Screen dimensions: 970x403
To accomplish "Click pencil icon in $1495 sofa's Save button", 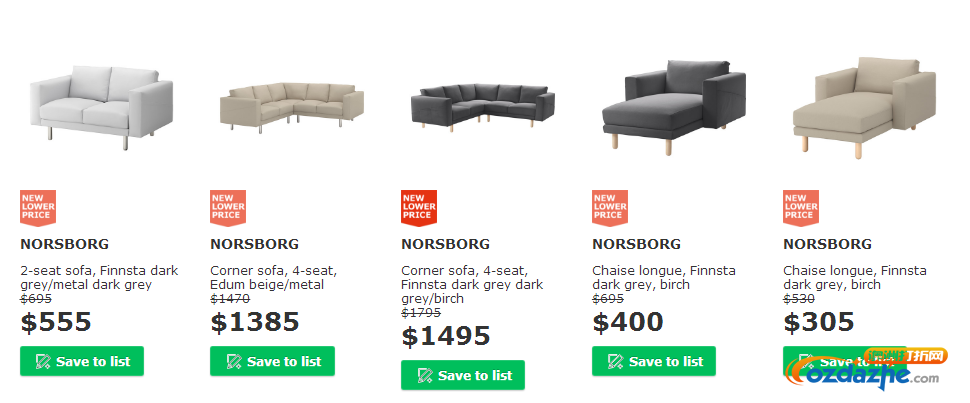I will 424,376.
